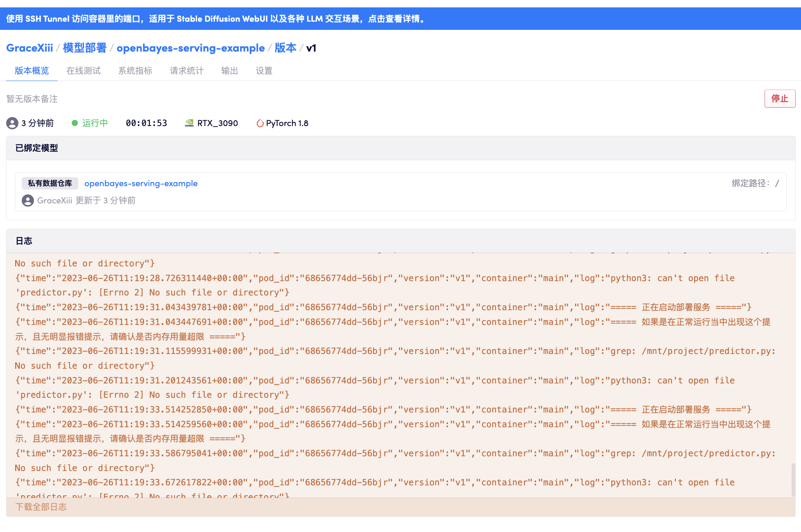Select the 请求统计 tab
The width and height of the screenshot is (801, 532).
point(187,71)
